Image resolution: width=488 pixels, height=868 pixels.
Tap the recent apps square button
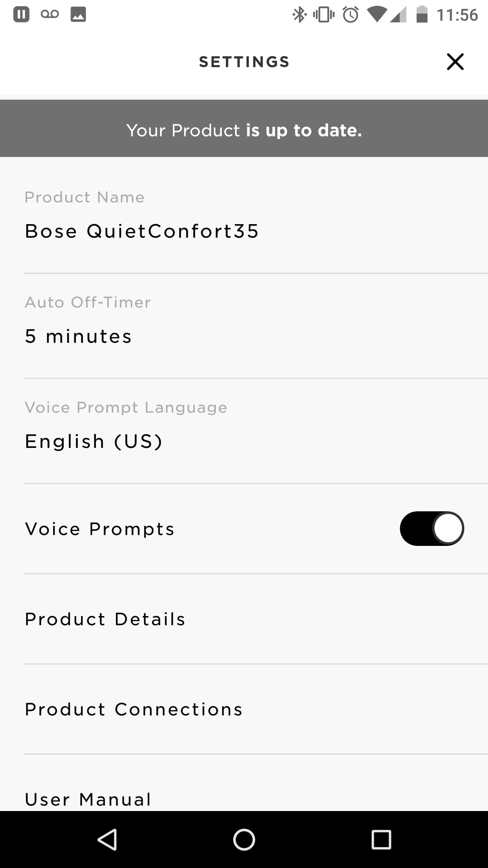(x=381, y=840)
